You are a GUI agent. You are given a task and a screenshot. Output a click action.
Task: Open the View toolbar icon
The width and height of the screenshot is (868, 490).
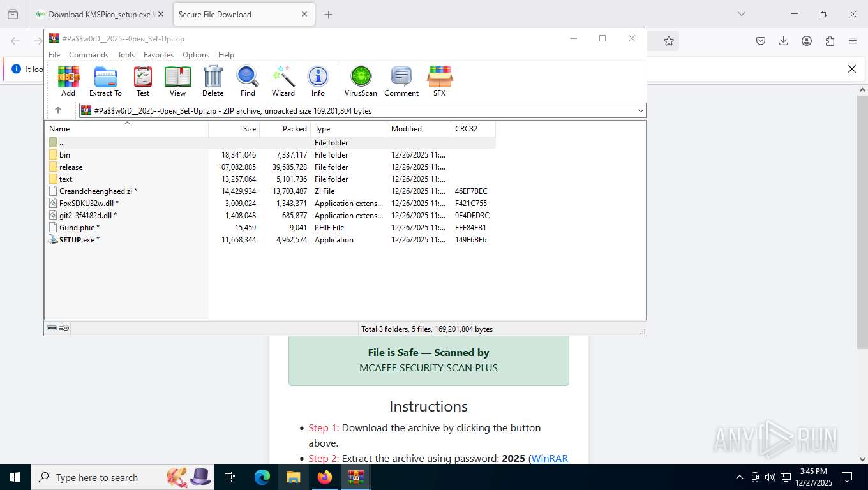click(177, 81)
